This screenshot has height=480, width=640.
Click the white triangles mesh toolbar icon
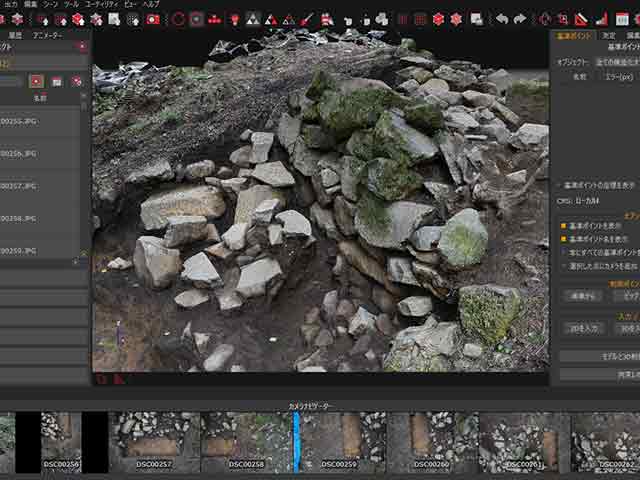point(253,19)
